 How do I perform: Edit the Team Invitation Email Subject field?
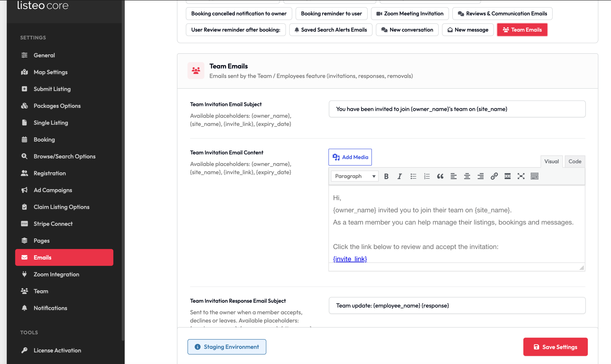pos(457,109)
